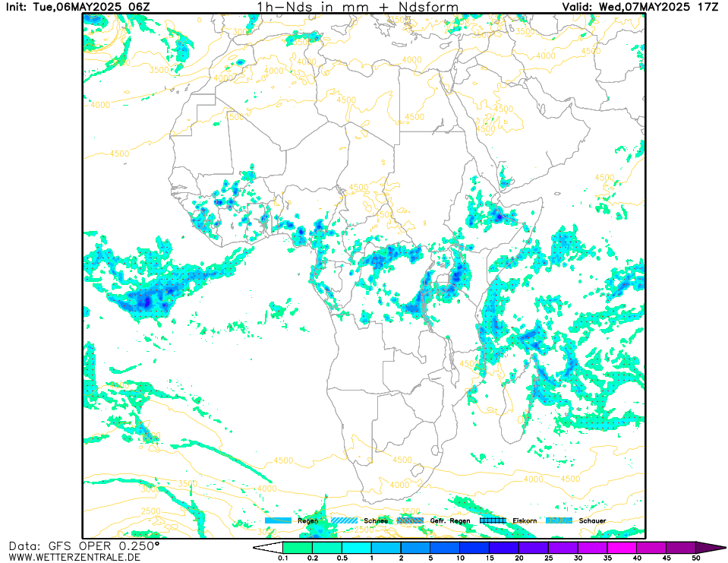Click the title '1h-Nds in mm + Ndsform'
Image resolution: width=728 pixels, height=563 pixels.
pos(358,7)
